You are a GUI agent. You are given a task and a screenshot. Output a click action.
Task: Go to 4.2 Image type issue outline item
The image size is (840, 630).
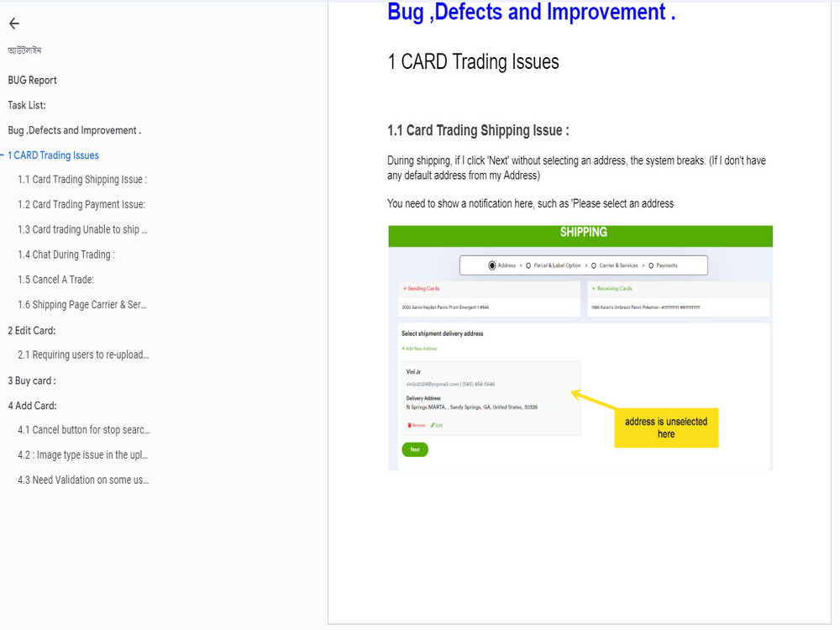tap(82, 454)
